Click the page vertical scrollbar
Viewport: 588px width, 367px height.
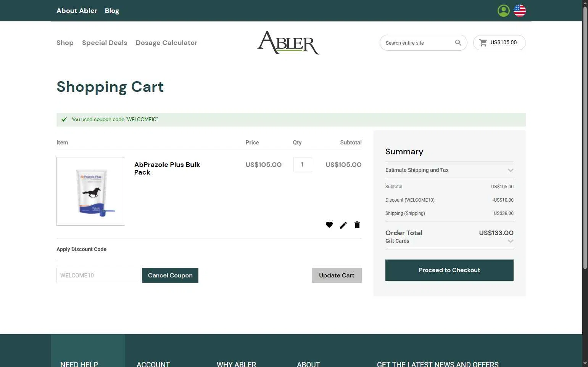(585, 137)
